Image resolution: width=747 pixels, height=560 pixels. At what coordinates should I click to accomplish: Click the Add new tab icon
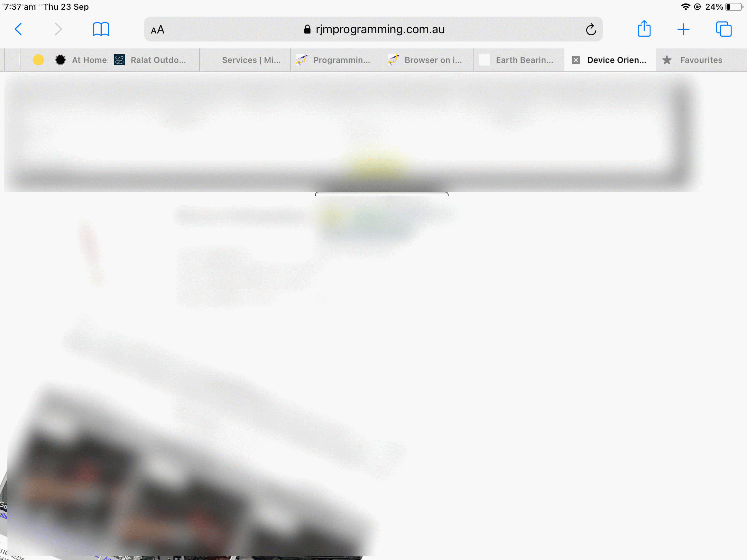point(683,29)
